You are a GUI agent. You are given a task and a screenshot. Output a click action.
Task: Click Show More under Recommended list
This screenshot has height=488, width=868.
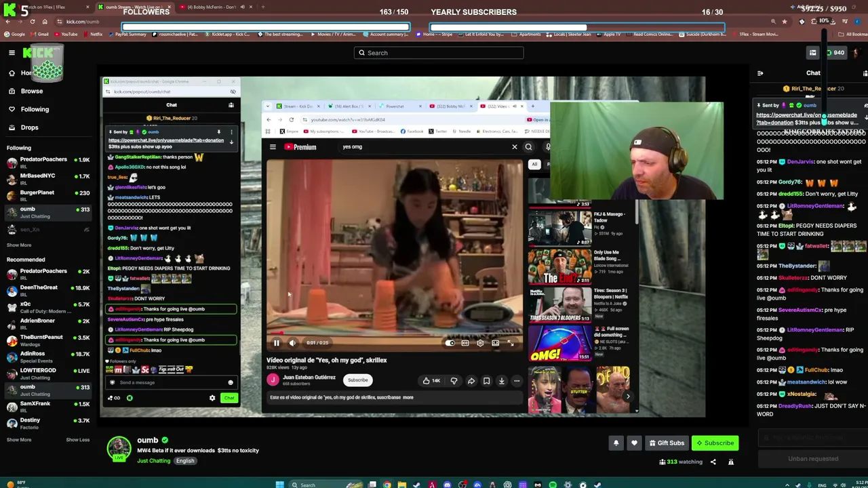coord(19,440)
